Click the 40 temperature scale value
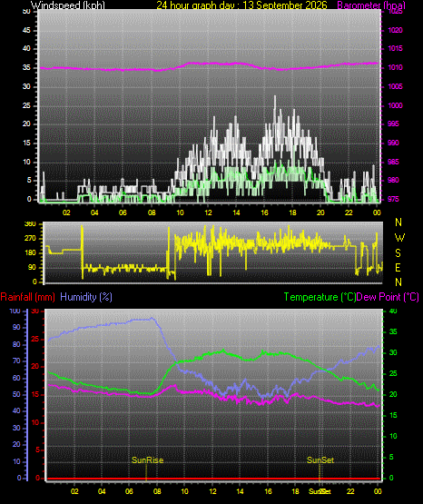Image resolution: width=423 pixels, height=504 pixels. (393, 311)
